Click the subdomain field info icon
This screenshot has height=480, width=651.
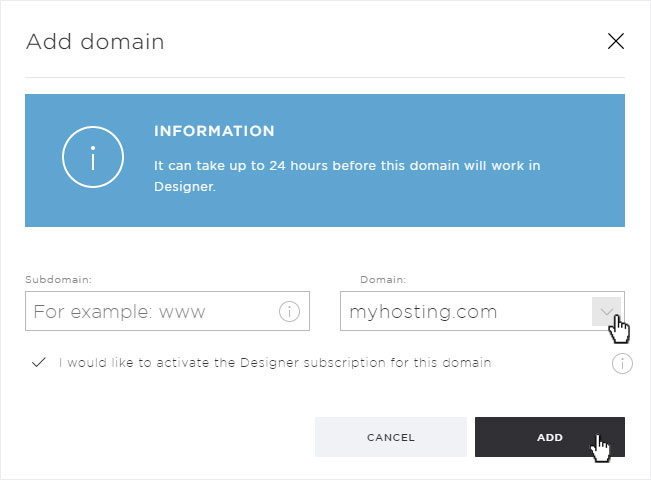pyautogui.click(x=289, y=311)
